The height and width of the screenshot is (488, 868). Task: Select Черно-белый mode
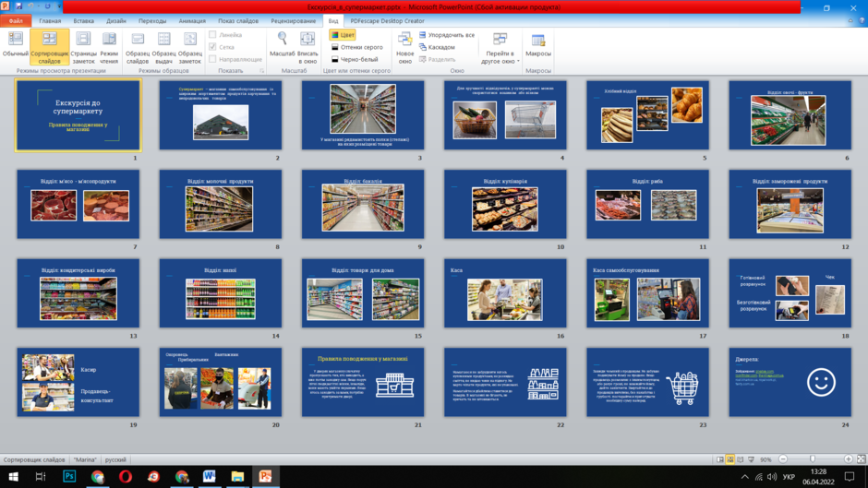[x=355, y=59]
